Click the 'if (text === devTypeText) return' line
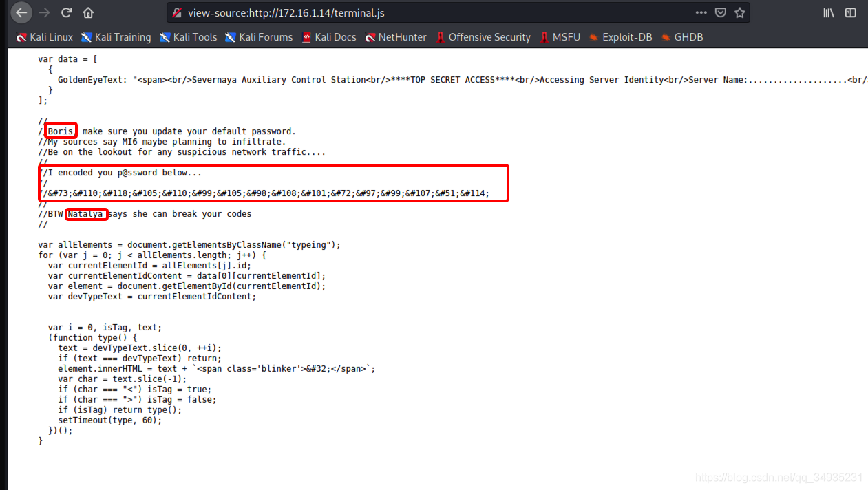Viewport: 868px width, 490px height. (x=140, y=359)
